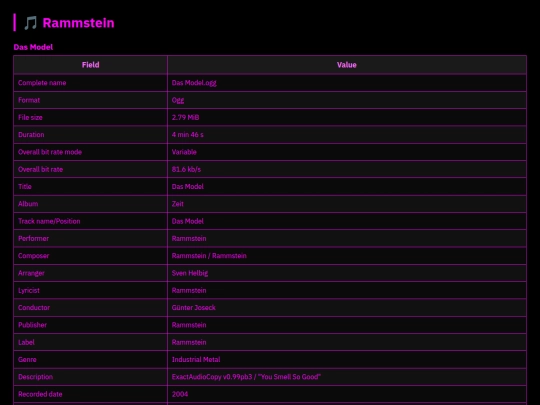
Task: Click the 'Conductor' field label
Action: pos(34,308)
